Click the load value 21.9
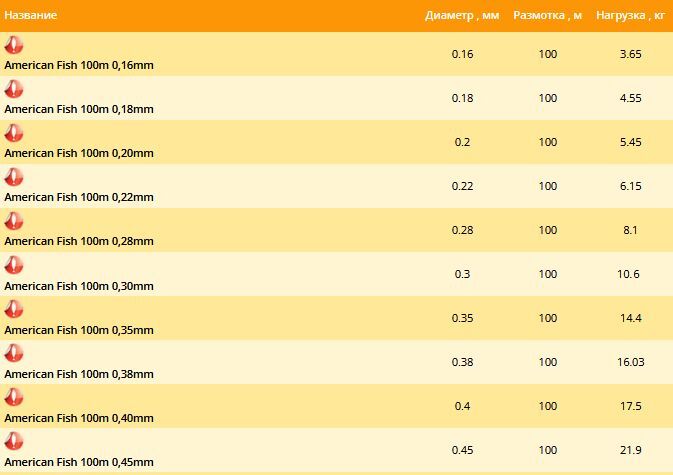The image size is (673, 475). (x=631, y=450)
